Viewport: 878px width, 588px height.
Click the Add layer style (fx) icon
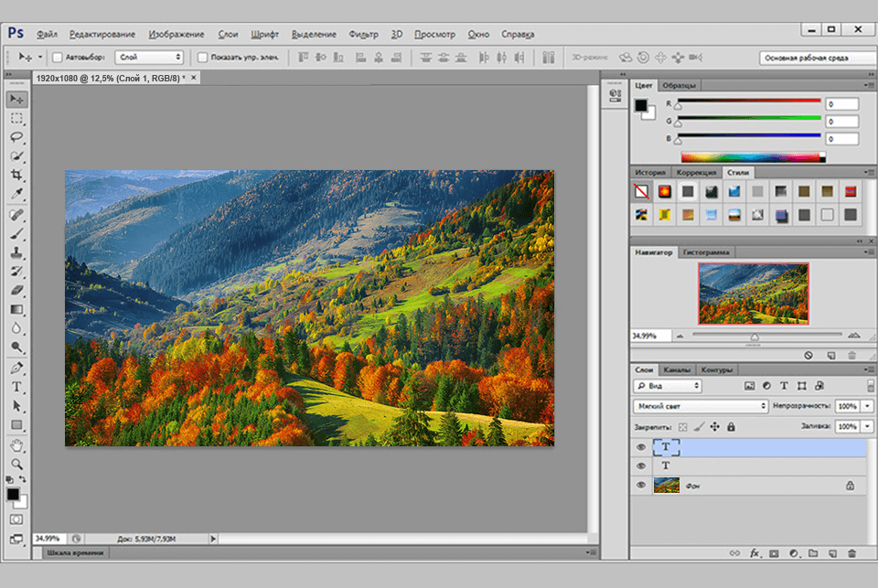[755, 553]
